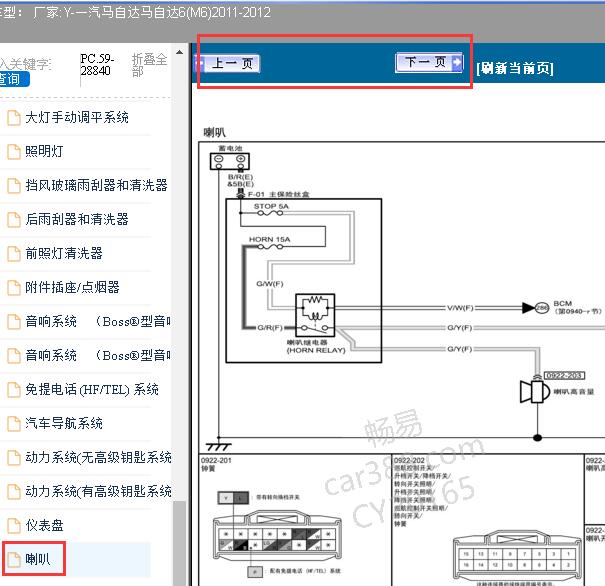This screenshot has height=586, width=605.
Task: Click document icon beside 照明灯
Action: (14, 152)
